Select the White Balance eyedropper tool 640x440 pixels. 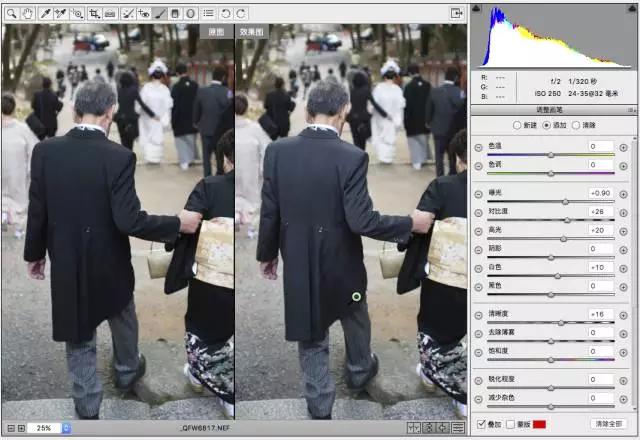point(45,14)
